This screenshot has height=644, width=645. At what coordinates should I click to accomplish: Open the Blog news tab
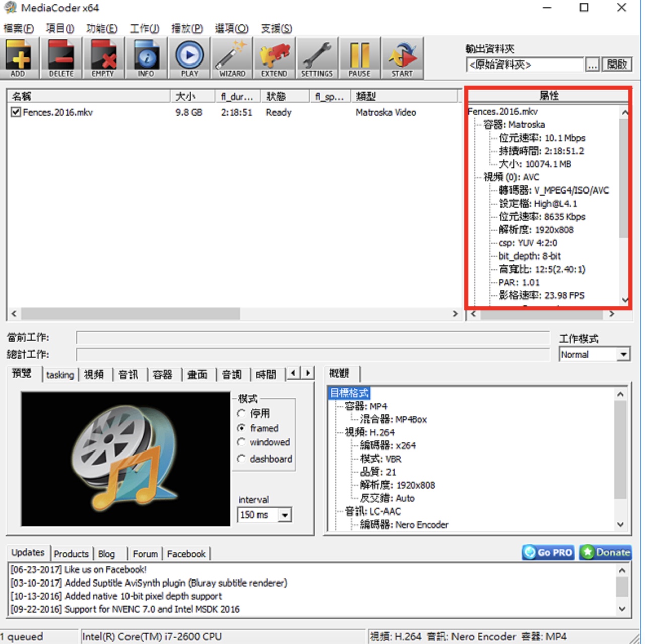(106, 554)
